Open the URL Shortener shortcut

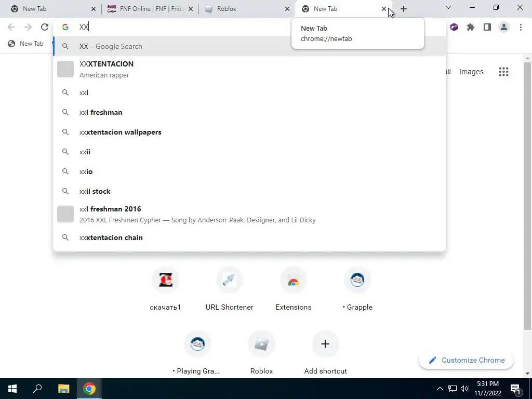pyautogui.click(x=229, y=288)
